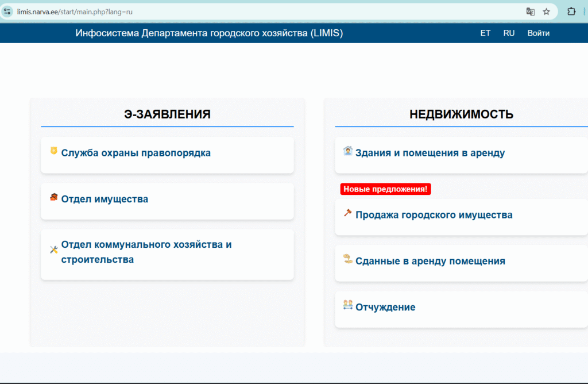The height and width of the screenshot is (384, 588).
Task: View site information icon in address bar
Action: click(x=7, y=11)
